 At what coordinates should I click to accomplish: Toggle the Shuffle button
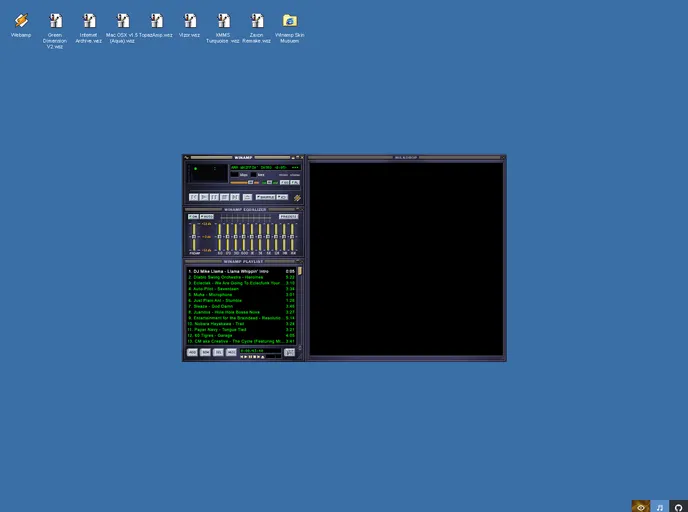tap(265, 198)
